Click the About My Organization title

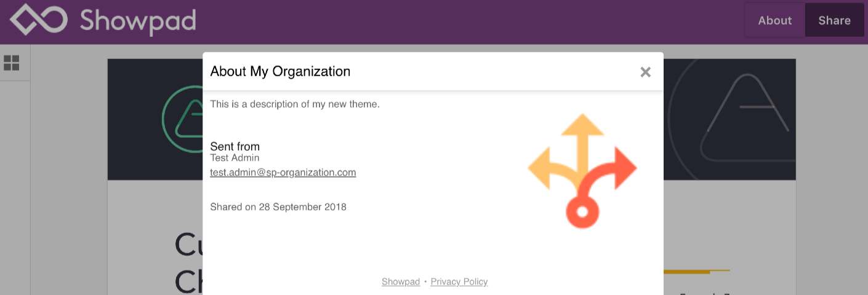(280, 71)
